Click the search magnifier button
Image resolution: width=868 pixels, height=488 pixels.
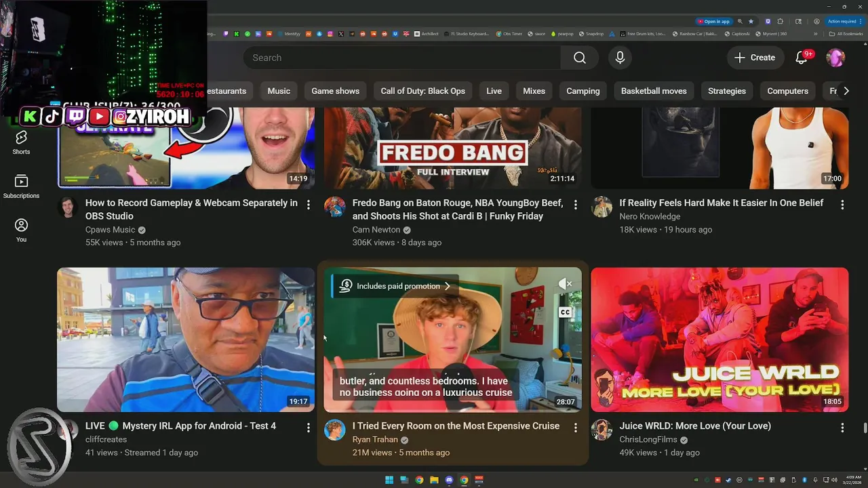pyautogui.click(x=580, y=58)
